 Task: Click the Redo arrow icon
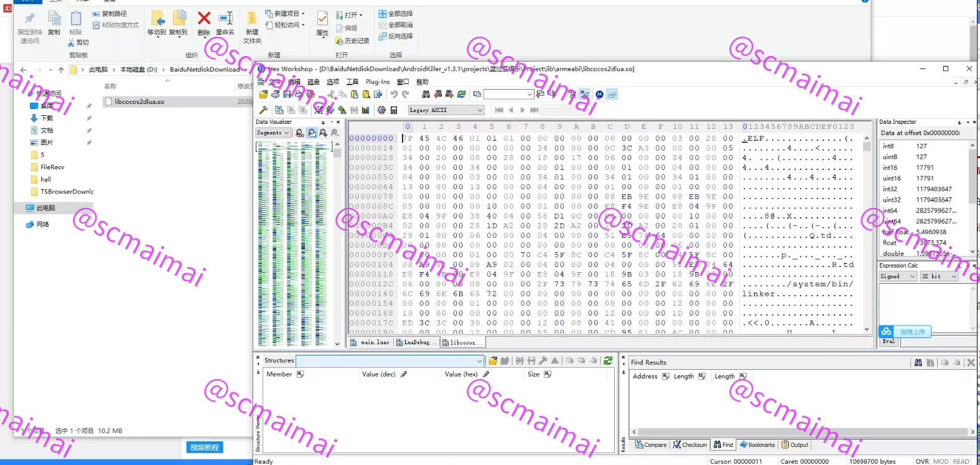click(406, 95)
